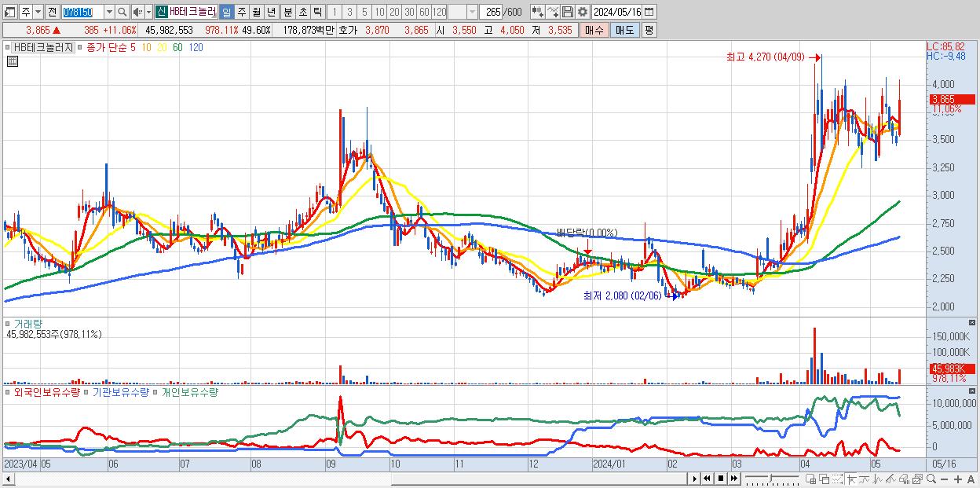Click the volume-profile chart icon at bottom

pyautogui.click(x=904, y=479)
